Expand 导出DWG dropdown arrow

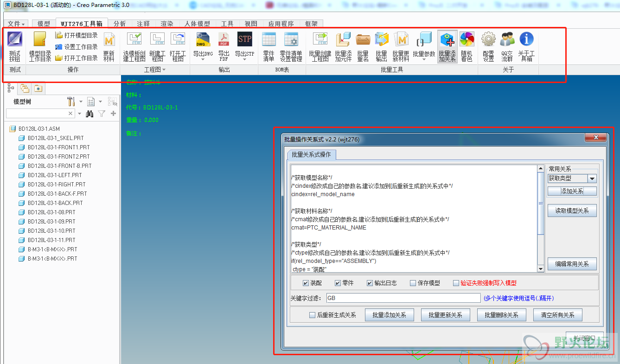(x=203, y=60)
